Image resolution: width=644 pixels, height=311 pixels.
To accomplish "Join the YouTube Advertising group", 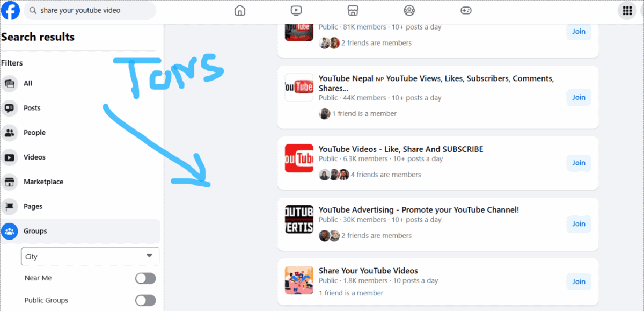I will [x=579, y=224].
